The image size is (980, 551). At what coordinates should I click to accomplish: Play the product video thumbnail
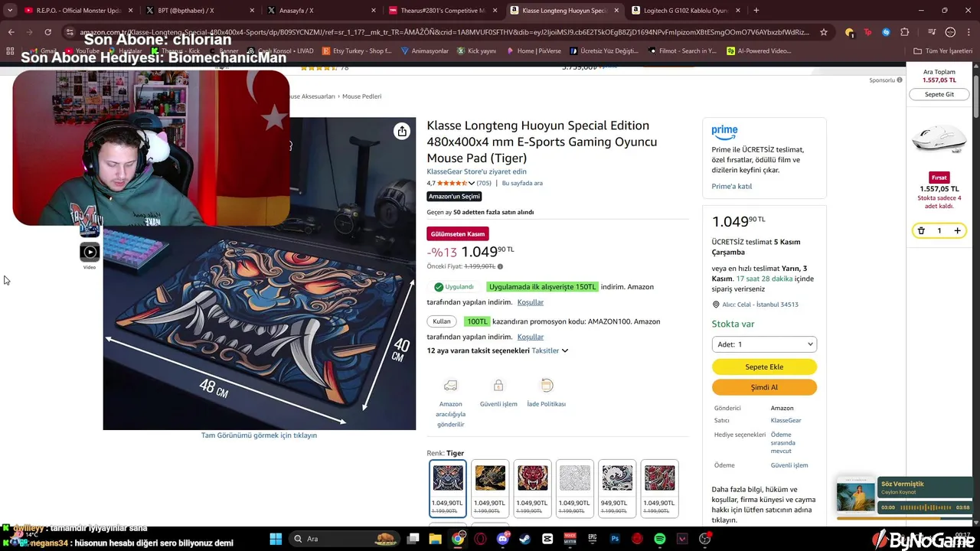coord(90,252)
